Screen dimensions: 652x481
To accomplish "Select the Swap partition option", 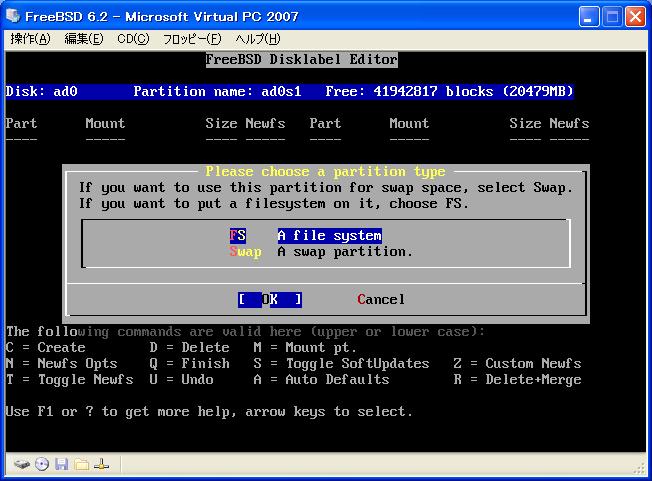I will [245, 252].
